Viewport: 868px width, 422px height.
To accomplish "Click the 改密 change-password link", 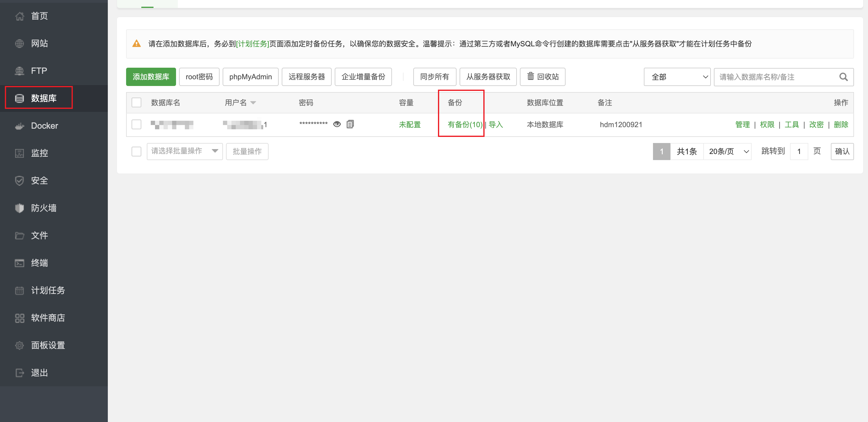I will tap(816, 124).
